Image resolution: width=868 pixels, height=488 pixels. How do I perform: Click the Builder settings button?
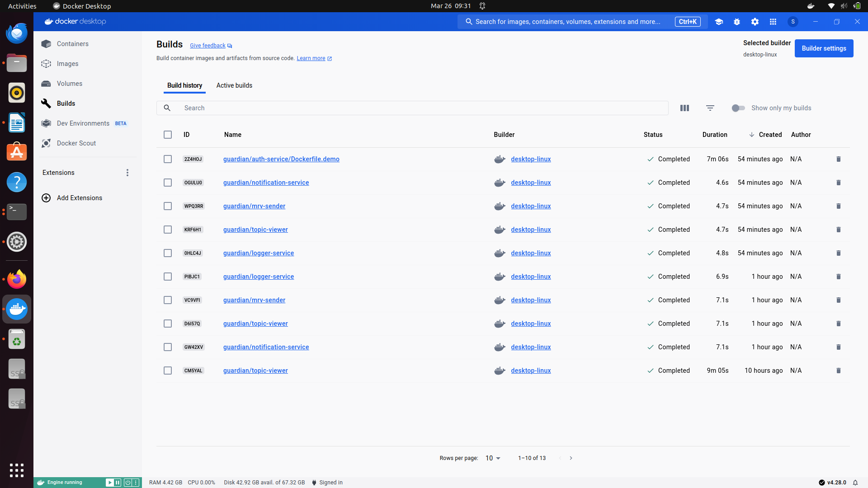(x=824, y=48)
